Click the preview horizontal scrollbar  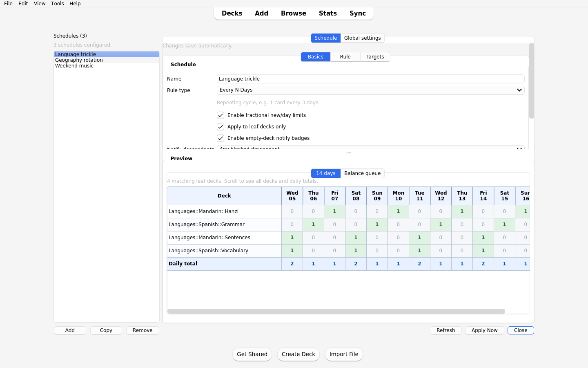point(336,311)
